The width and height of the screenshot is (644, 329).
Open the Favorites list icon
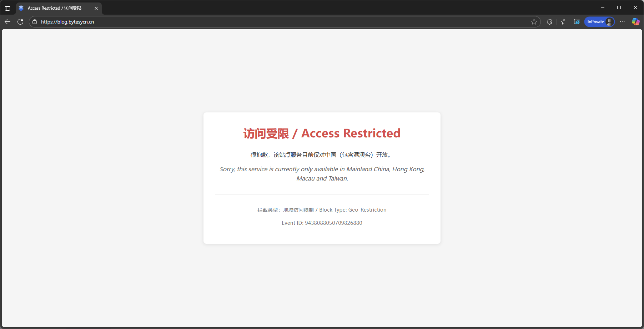(564, 22)
